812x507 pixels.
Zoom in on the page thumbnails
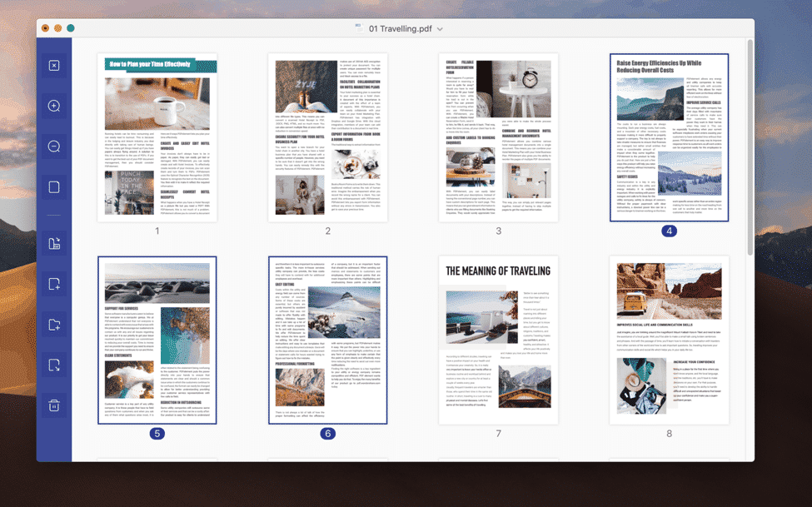[x=54, y=107]
